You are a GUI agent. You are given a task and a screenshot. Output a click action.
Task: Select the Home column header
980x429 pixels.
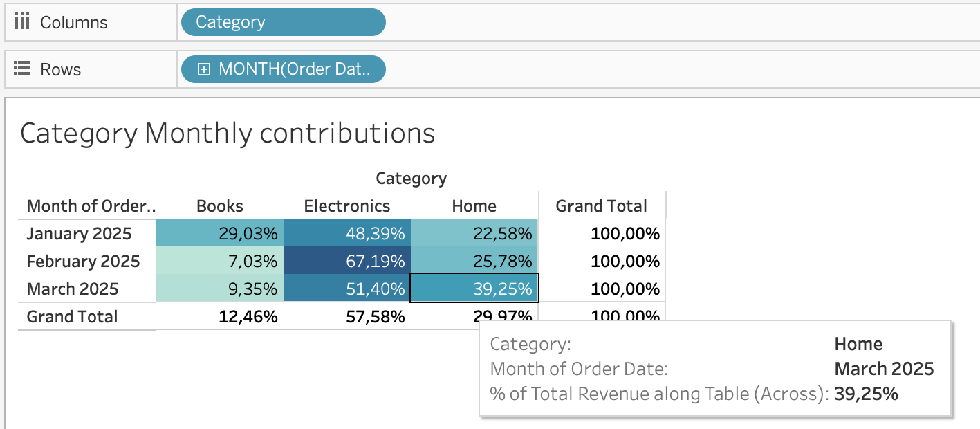coord(474,206)
